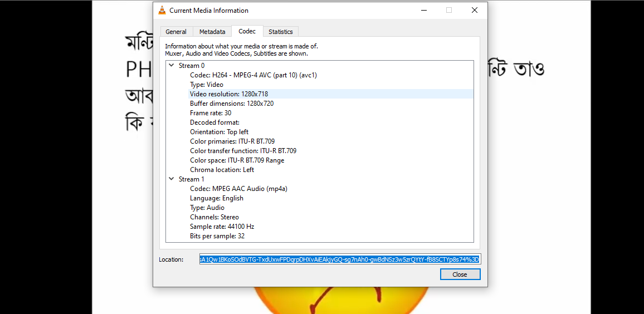Close dialog with title bar X
The width and height of the screenshot is (644, 314).
[475, 10]
